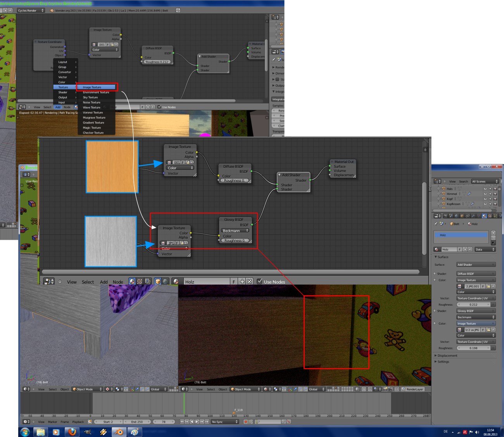Toggle visibility eye for Kopfkissen object
Viewport: 504px width, 437px height.
(485, 204)
